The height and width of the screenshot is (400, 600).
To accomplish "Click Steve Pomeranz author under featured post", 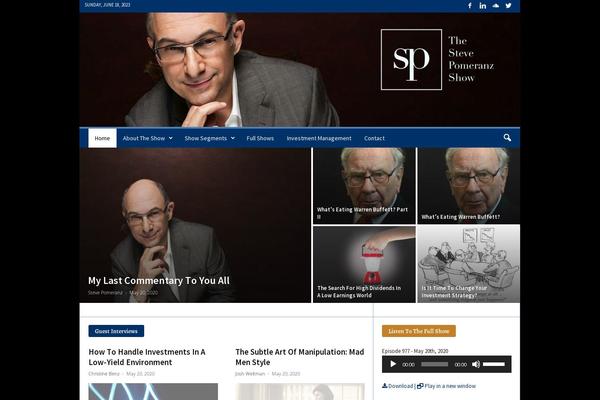I will [x=105, y=292].
